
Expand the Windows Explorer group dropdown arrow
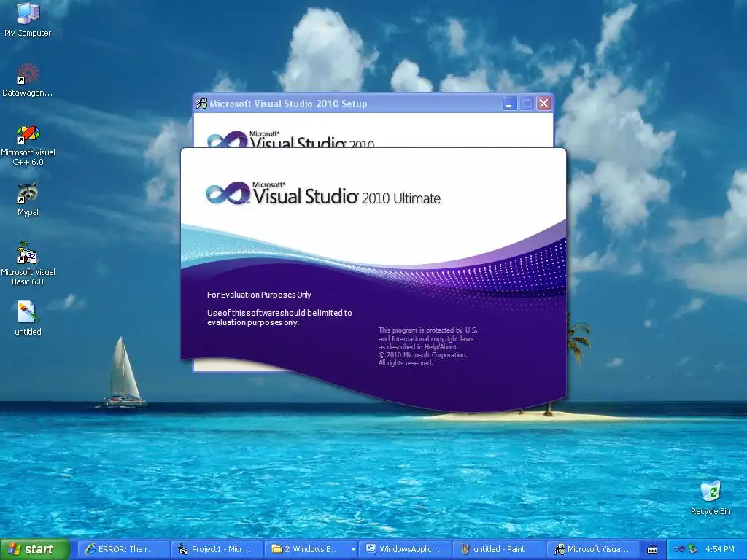(x=353, y=549)
